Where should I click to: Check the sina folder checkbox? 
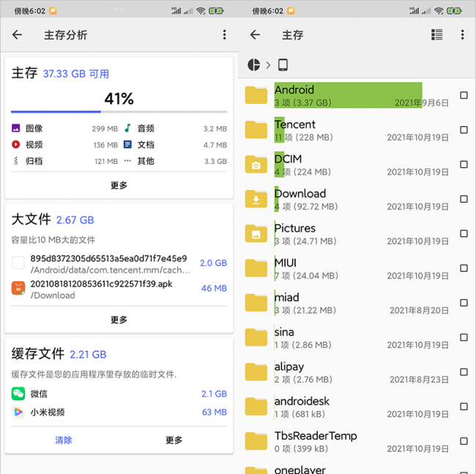point(464,338)
